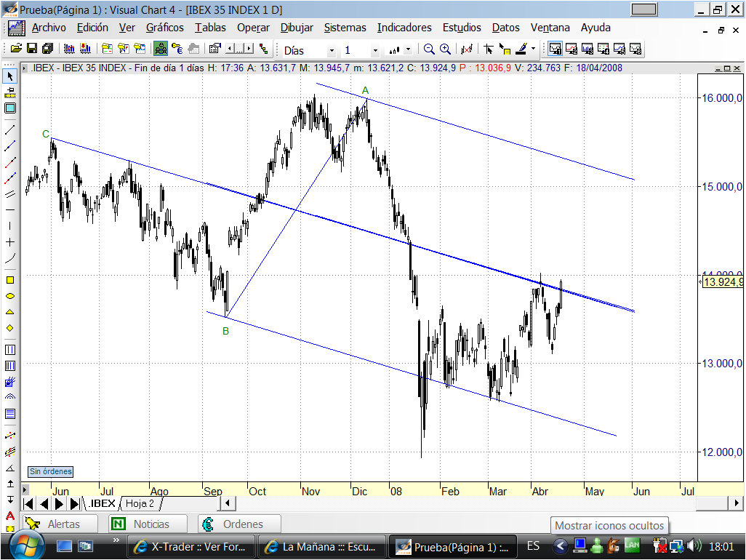The width and height of the screenshot is (746, 560).
Task: Switch to La Mañana browser taskbar window
Action: (x=321, y=547)
